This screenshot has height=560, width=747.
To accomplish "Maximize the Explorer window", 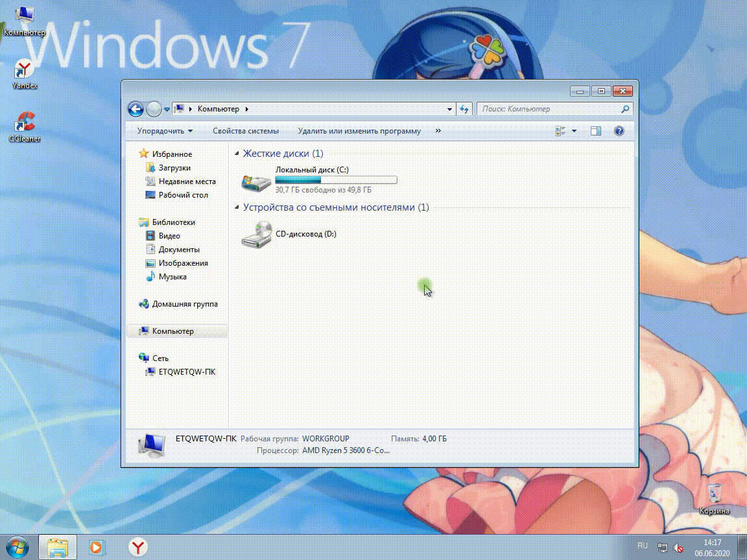I will [601, 91].
